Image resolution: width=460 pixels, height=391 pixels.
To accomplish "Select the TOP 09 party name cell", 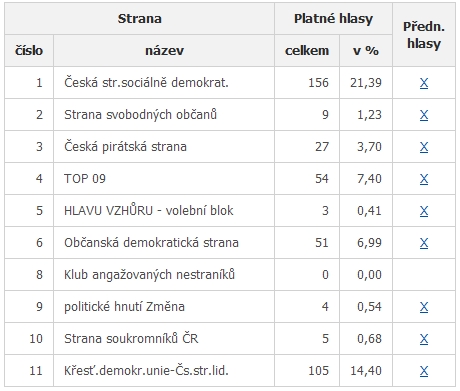I will [x=164, y=179].
